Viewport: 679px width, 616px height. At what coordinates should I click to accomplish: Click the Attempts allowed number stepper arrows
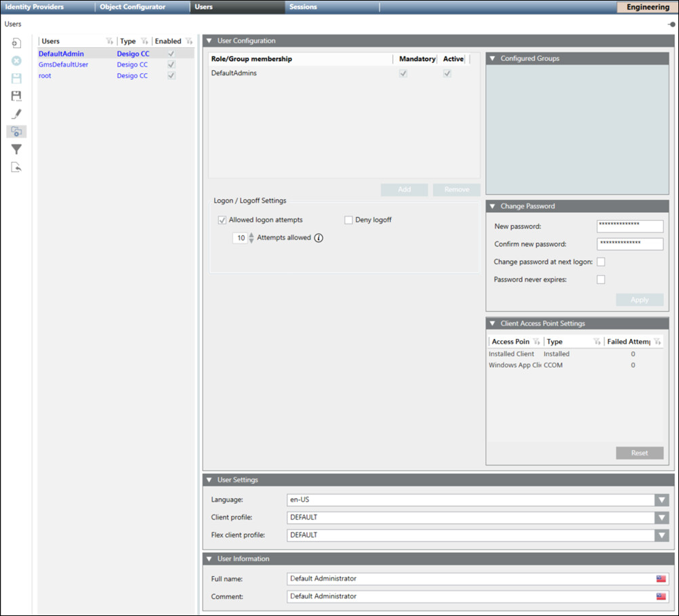coord(252,238)
